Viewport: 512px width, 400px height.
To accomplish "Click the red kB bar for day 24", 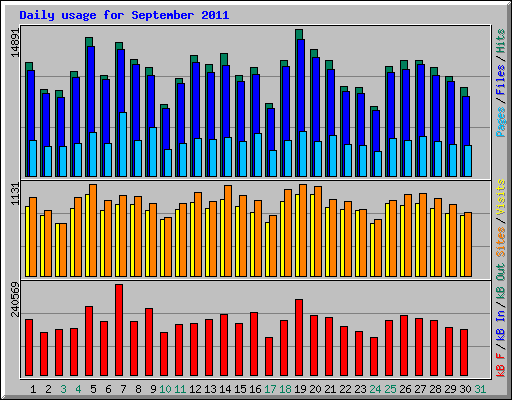I will coord(374,357).
